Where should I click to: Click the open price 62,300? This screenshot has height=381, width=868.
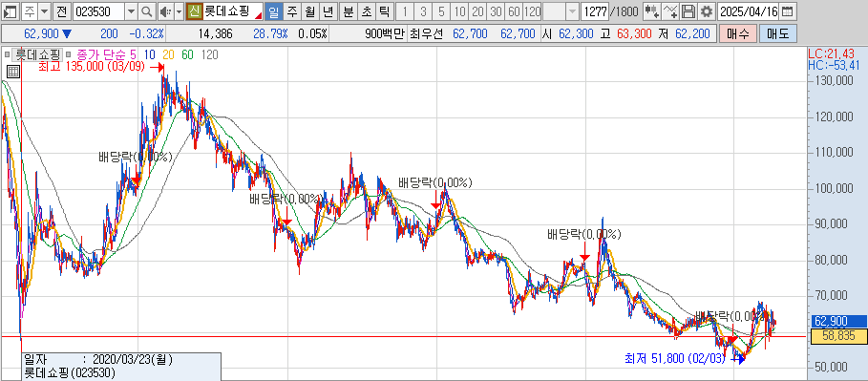click(x=576, y=33)
